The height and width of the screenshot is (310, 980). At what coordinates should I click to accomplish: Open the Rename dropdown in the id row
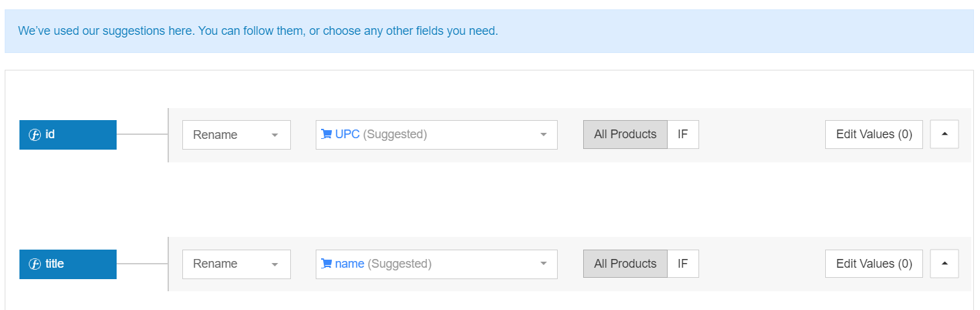coord(237,135)
